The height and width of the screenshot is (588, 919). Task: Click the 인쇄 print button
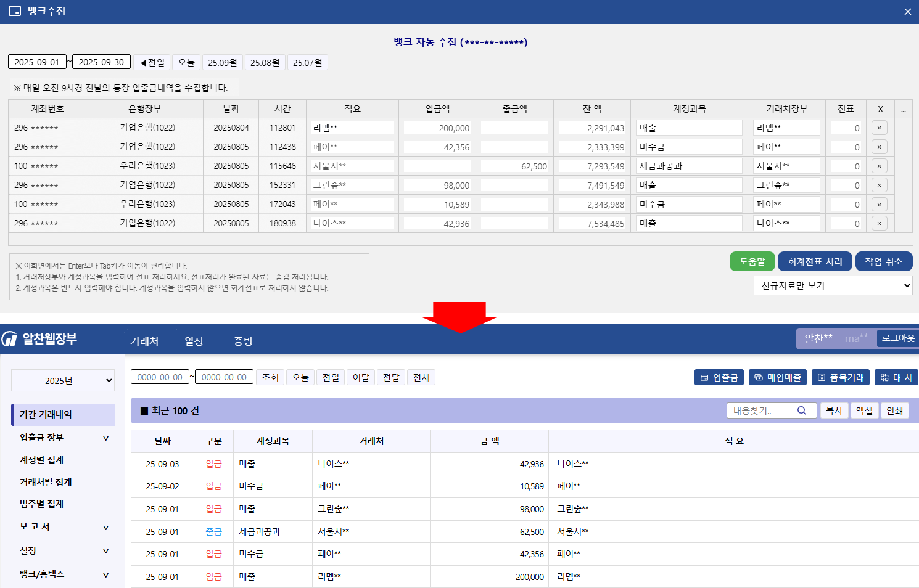point(895,410)
